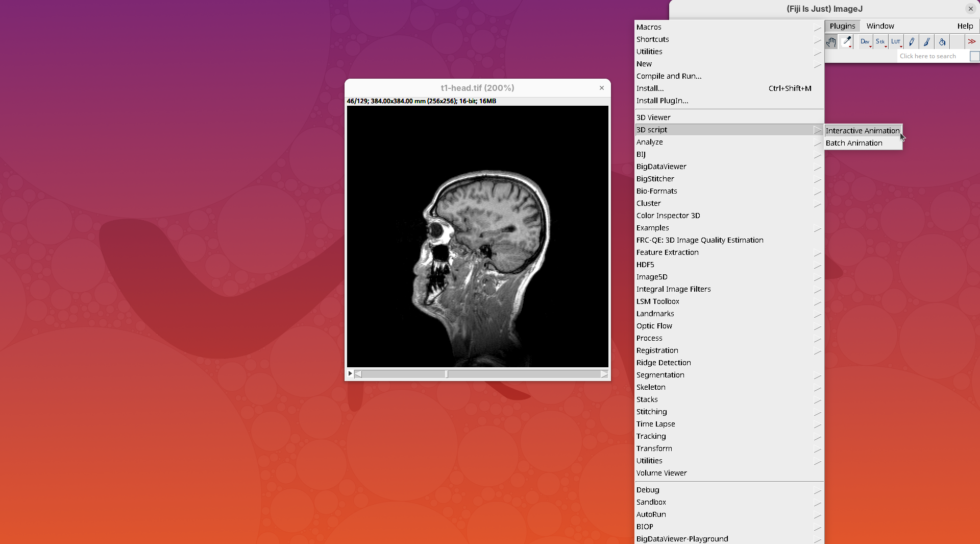The height and width of the screenshot is (544, 980).
Task: Click the slice slider thumb in image window
Action: pyautogui.click(x=447, y=374)
